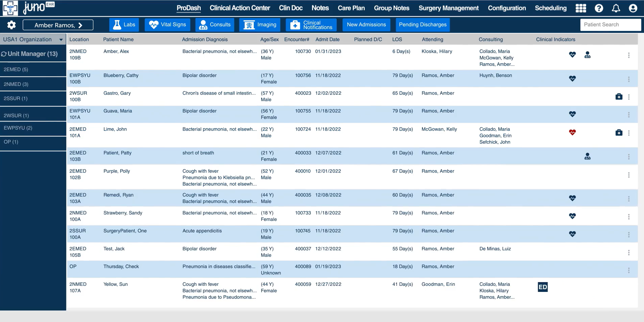
Task: Open the user account menu
Action: coord(633,8)
